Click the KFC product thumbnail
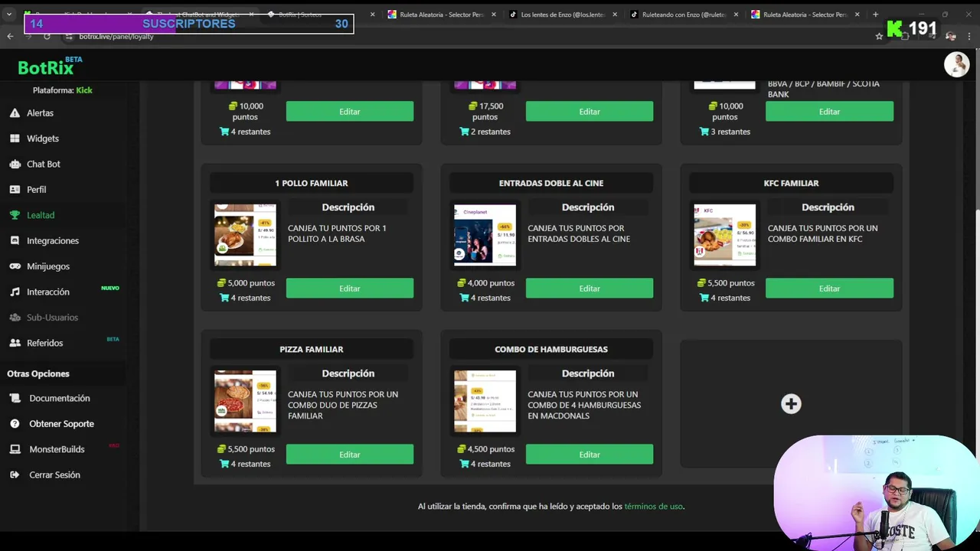Image resolution: width=980 pixels, height=551 pixels. click(x=724, y=235)
